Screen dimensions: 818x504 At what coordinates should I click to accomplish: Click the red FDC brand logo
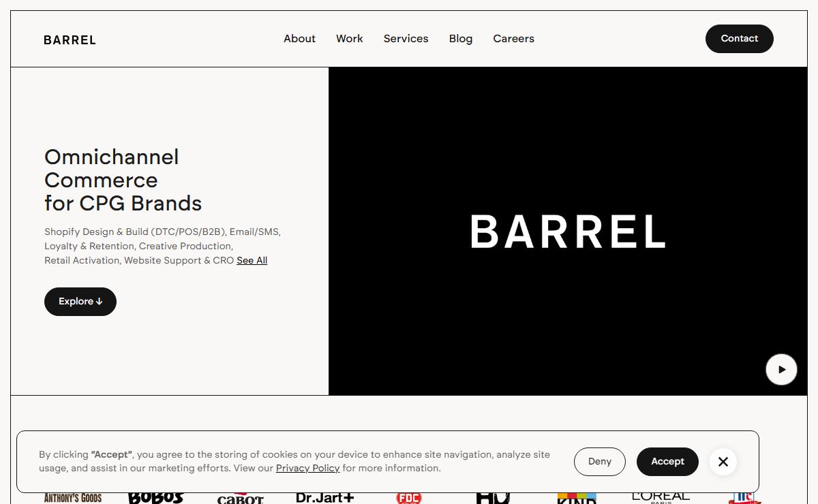408,498
